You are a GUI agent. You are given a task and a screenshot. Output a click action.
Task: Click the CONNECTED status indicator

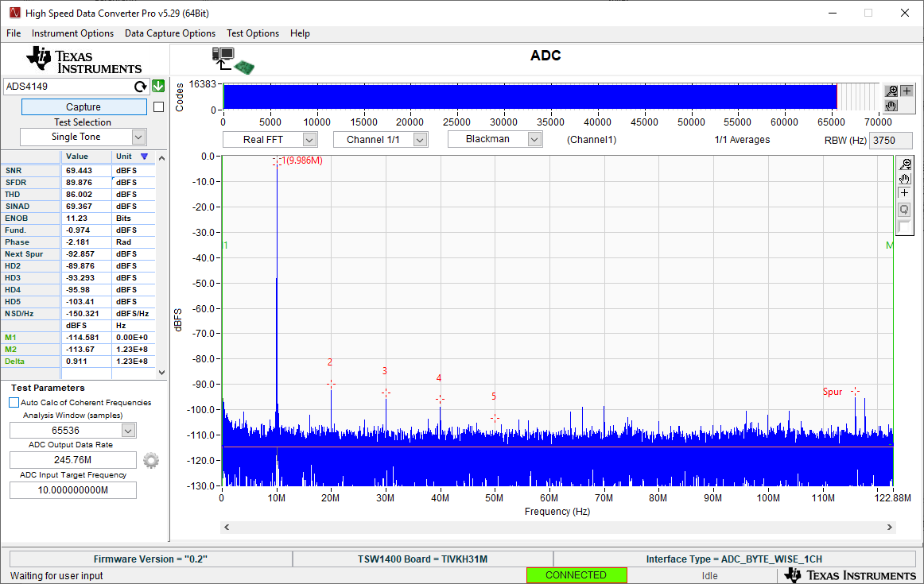pyautogui.click(x=577, y=574)
